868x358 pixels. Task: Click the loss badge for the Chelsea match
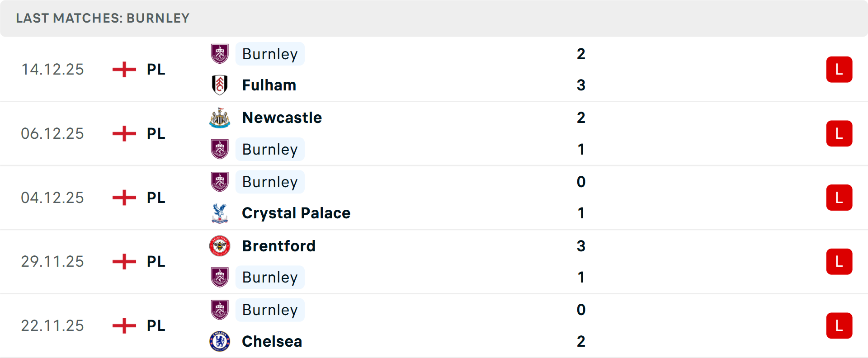[x=839, y=325]
